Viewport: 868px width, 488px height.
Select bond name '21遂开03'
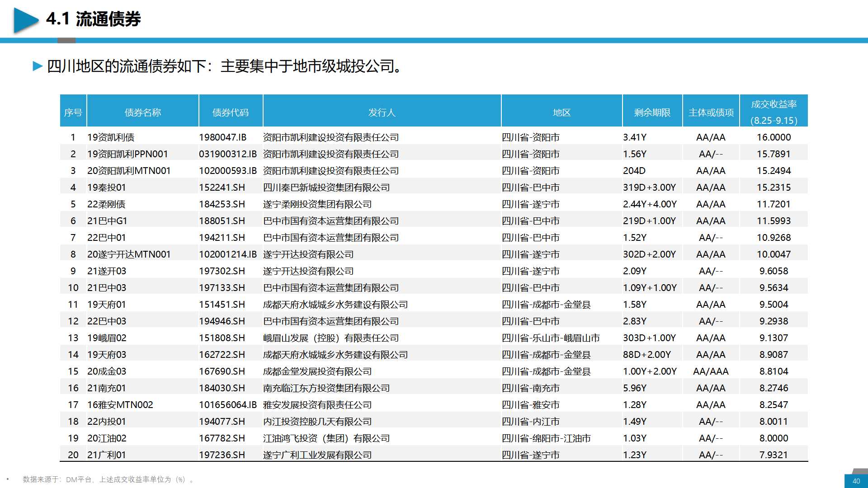pos(107,271)
